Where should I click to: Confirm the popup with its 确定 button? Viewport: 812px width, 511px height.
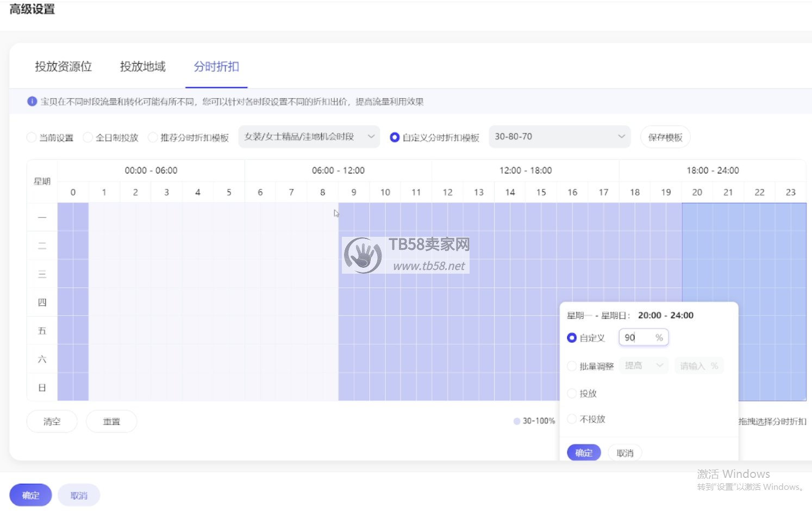(x=584, y=452)
